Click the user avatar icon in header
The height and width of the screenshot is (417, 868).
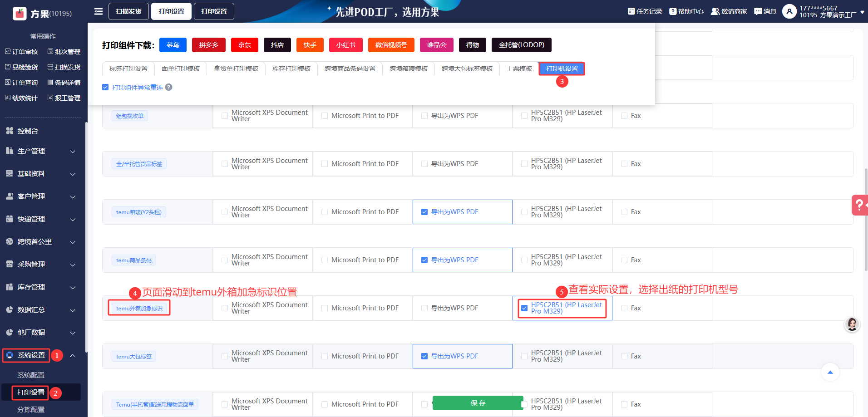pyautogui.click(x=789, y=11)
